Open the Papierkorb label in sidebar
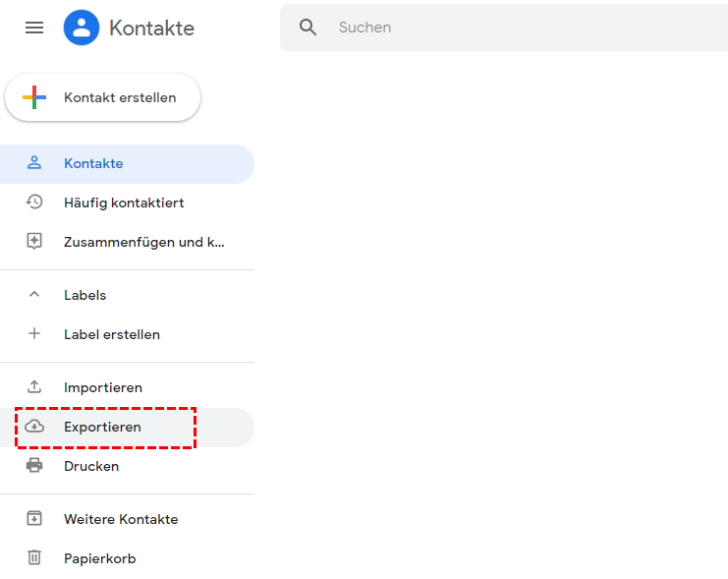Image resolution: width=728 pixels, height=579 pixels. (x=99, y=558)
